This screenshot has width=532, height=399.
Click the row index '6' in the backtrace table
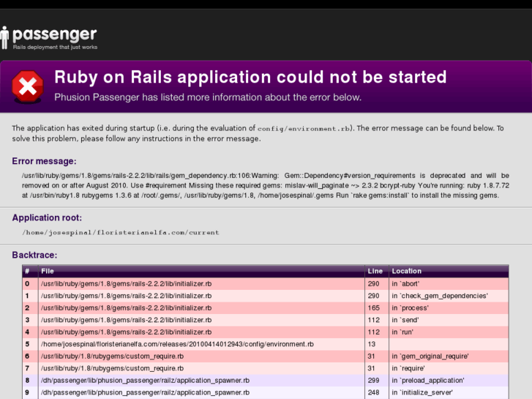point(27,357)
